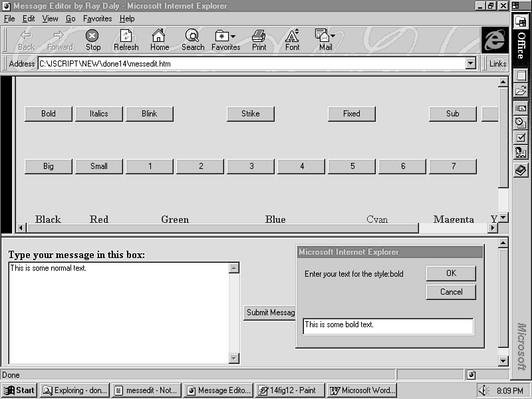This screenshot has width=532, height=399.
Task: Click the Fixed style button
Action: point(352,114)
